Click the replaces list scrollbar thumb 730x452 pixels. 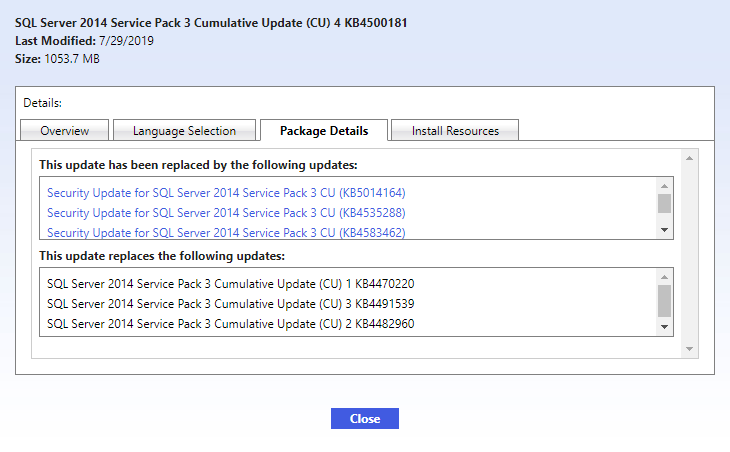pyautogui.click(x=664, y=300)
